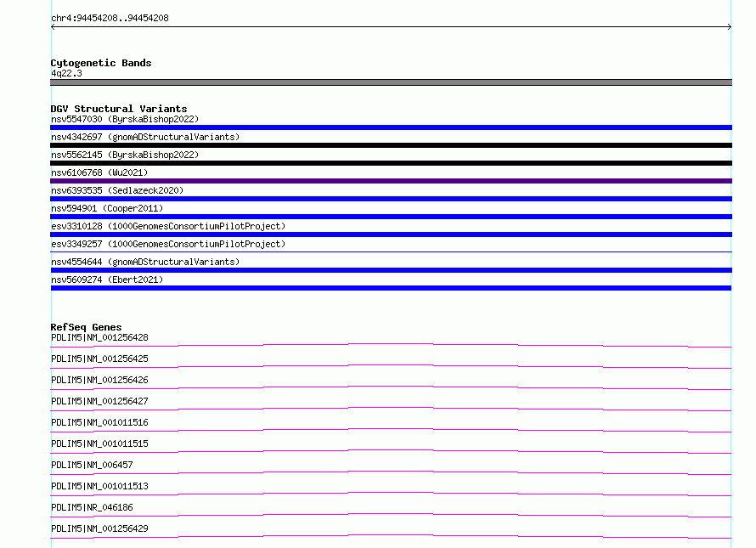Click the magenta intron line of NM_001256428

[x=391, y=346]
